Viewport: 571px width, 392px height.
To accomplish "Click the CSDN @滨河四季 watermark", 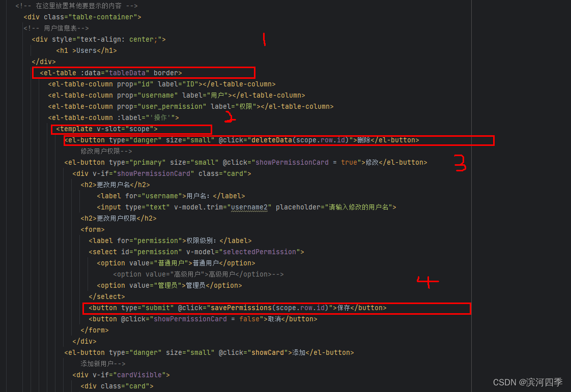I will (527, 382).
